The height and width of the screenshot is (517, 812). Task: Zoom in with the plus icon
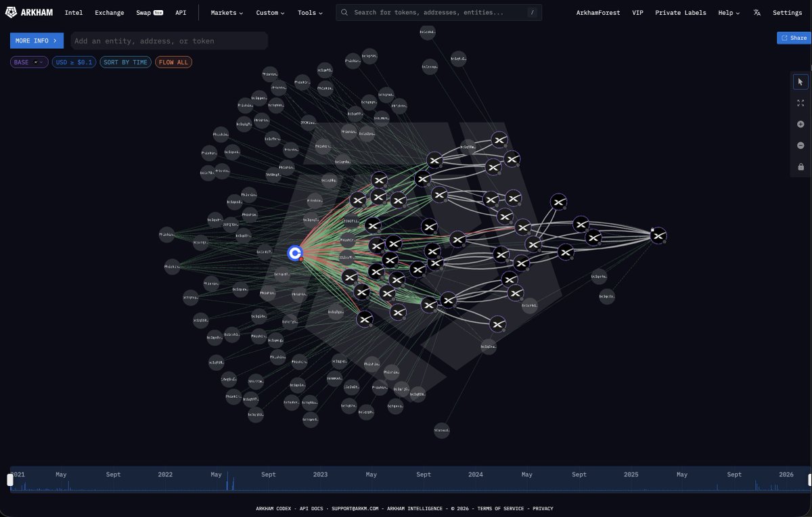tap(800, 125)
